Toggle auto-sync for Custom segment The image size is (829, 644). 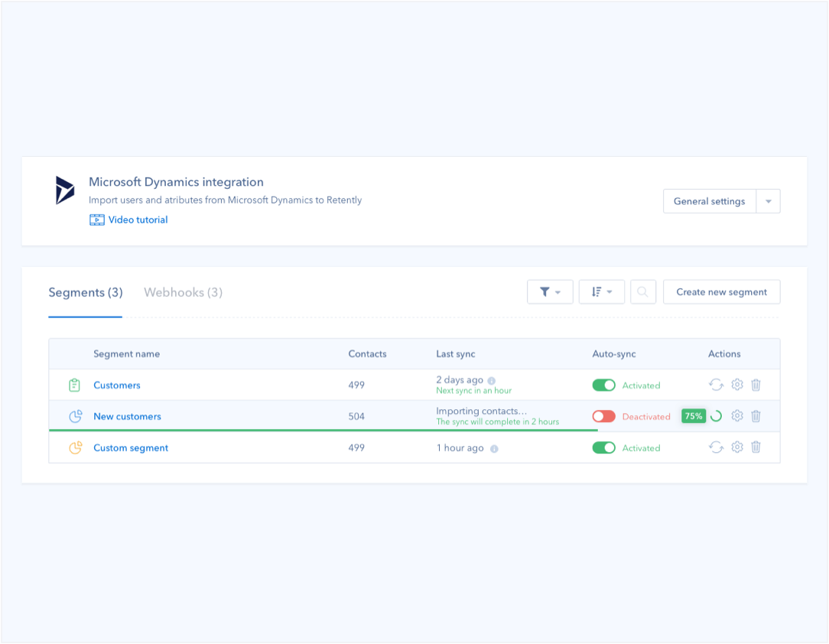(603, 448)
